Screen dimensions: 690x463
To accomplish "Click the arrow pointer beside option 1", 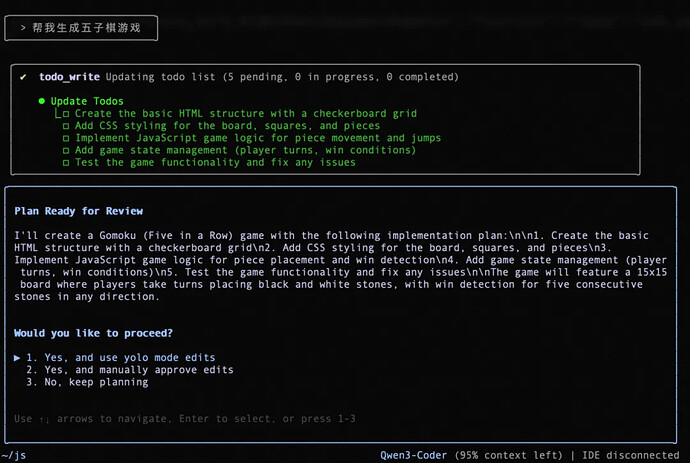I will pyautogui.click(x=18, y=357).
